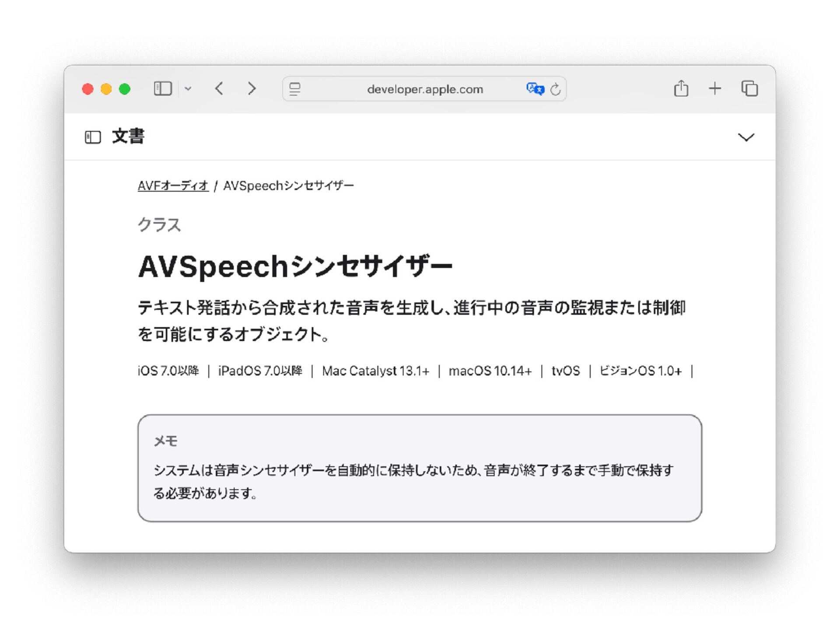Expand the 文書 header chevron
This screenshot has height=630, width=840.
click(746, 137)
